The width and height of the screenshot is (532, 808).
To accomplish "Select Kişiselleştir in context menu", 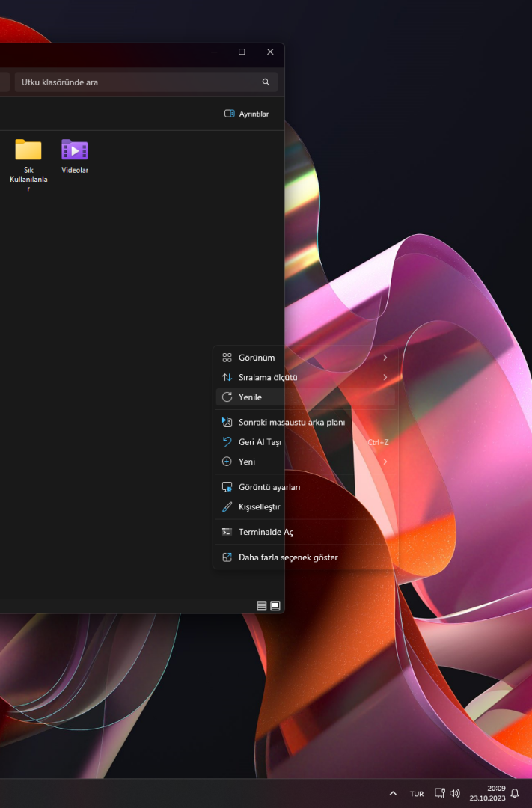I will click(x=305, y=506).
